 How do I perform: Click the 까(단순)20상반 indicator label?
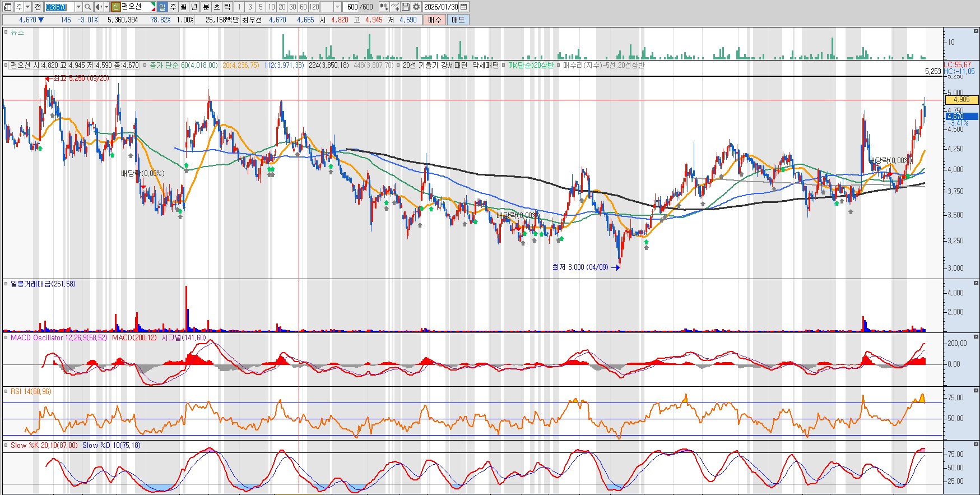click(531, 65)
